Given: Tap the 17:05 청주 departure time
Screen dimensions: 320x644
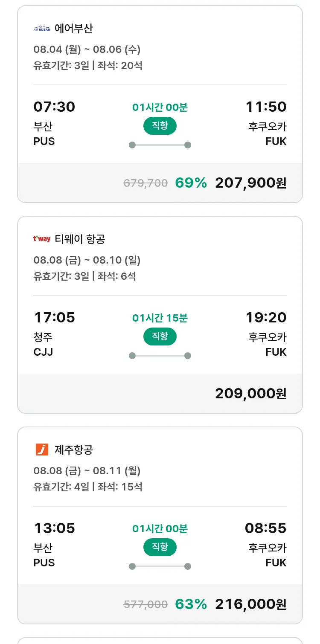Looking at the screenshot, I should pos(54,317).
